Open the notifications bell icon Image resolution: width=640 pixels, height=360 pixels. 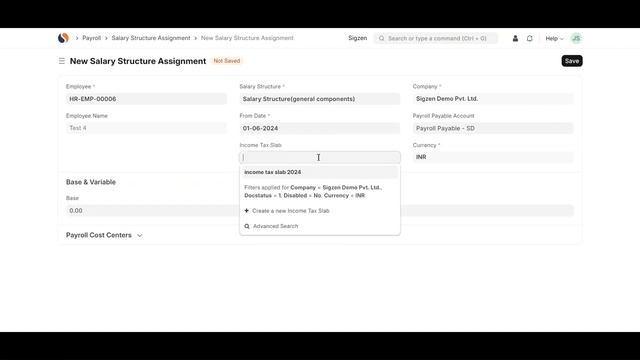(x=529, y=38)
